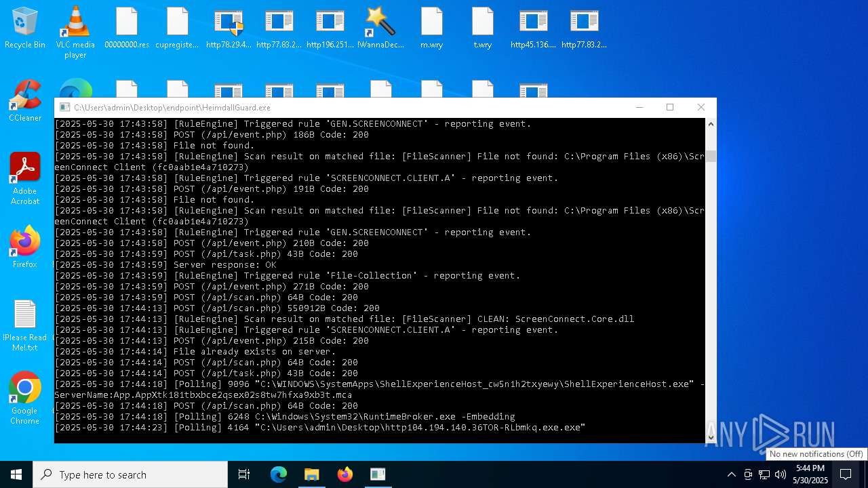The height and width of the screenshot is (488, 868).
Task: Open the VLC media player shortcut
Action: click(75, 33)
